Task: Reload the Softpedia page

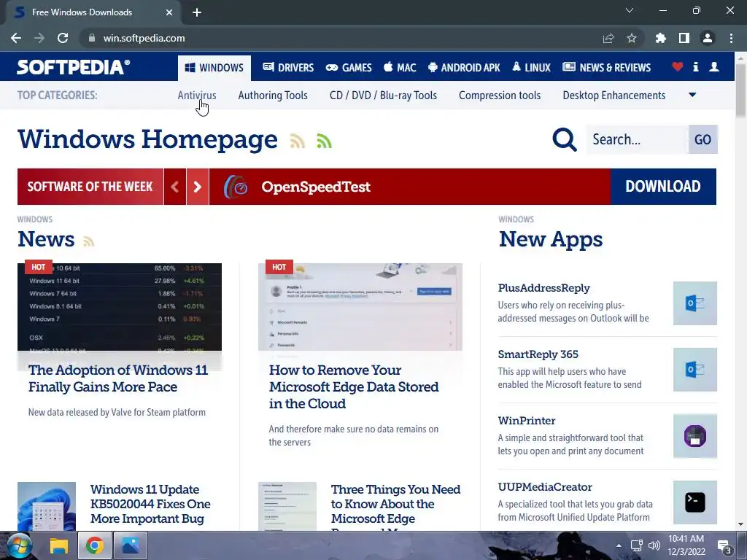Action: pyautogui.click(x=63, y=38)
